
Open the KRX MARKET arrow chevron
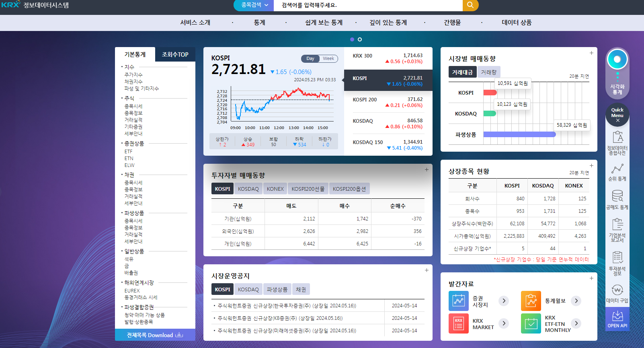point(504,323)
